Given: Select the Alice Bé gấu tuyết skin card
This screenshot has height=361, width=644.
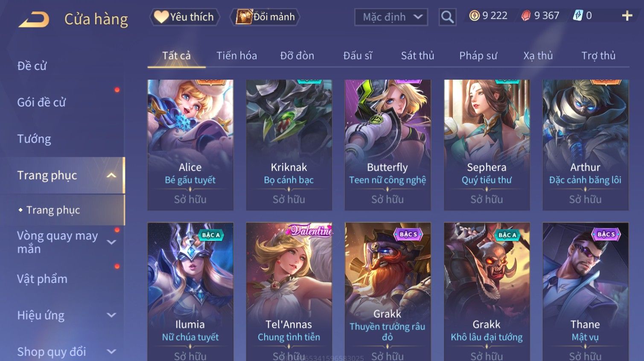Looking at the screenshot, I should click(190, 145).
